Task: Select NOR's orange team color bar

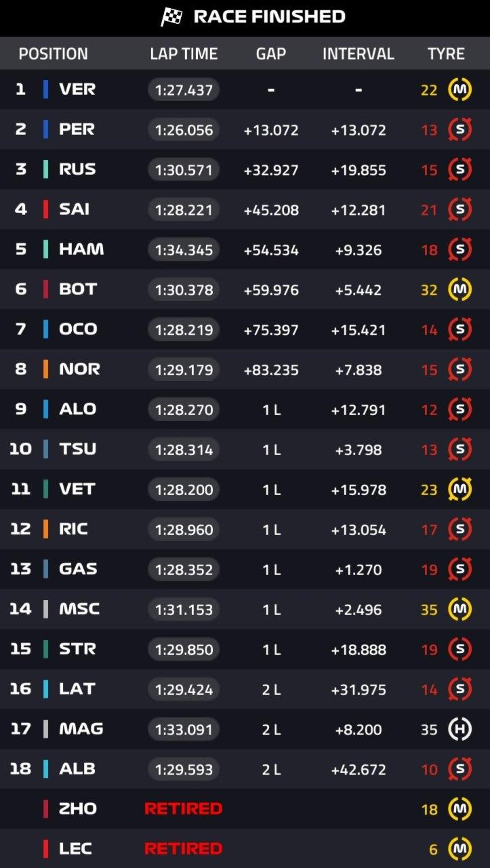Action: pyautogui.click(x=46, y=369)
